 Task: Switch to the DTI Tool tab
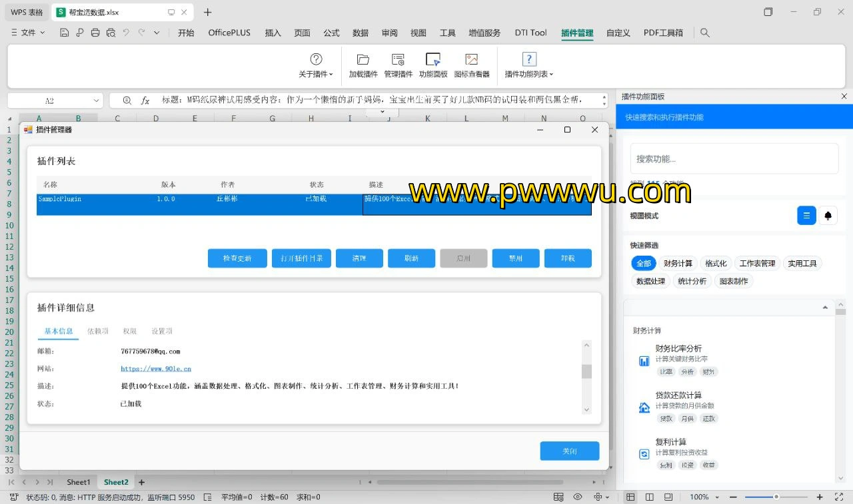pos(530,33)
